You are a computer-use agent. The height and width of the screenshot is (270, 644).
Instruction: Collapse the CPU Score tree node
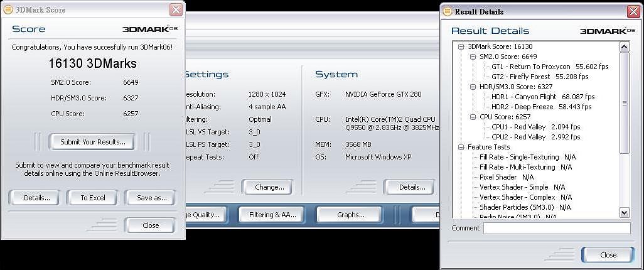[x=473, y=117]
